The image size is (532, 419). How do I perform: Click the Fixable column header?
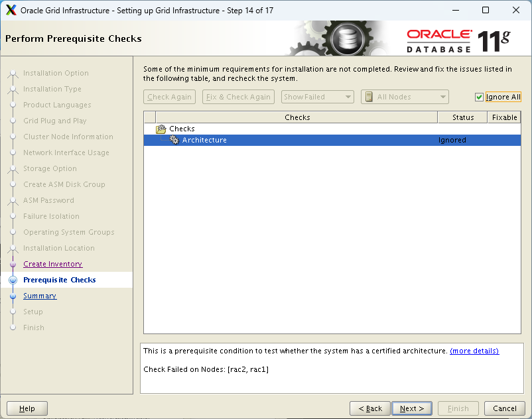(x=504, y=117)
